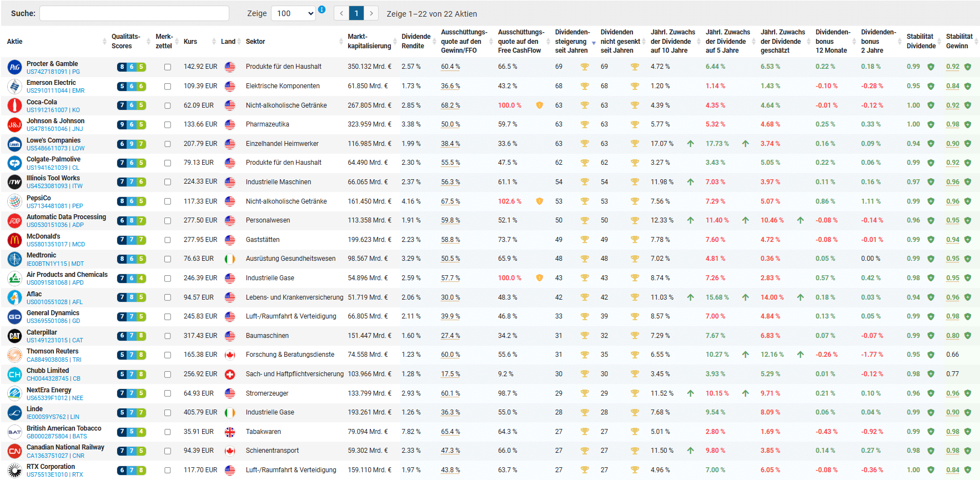Click Coca-Cola's 0.92 earnings stability value
This screenshot has width=980, height=480.
(953, 105)
